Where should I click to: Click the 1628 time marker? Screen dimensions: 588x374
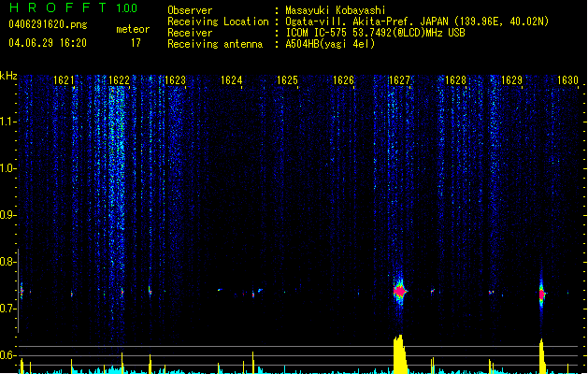(455, 80)
